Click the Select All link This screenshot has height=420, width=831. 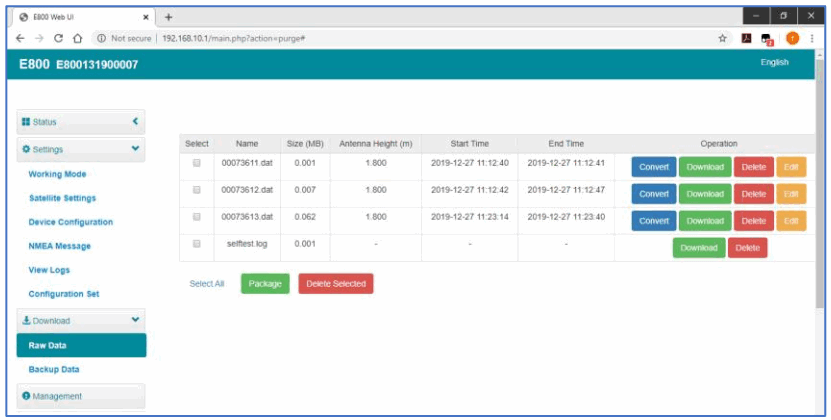[207, 284]
